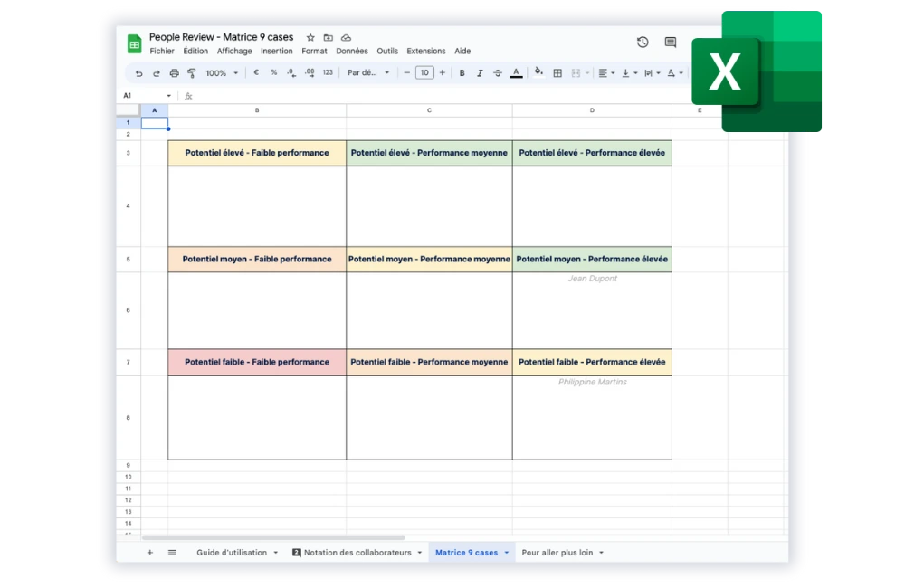The height and width of the screenshot is (588, 905).
Task: Click the print icon
Action: pos(174,73)
